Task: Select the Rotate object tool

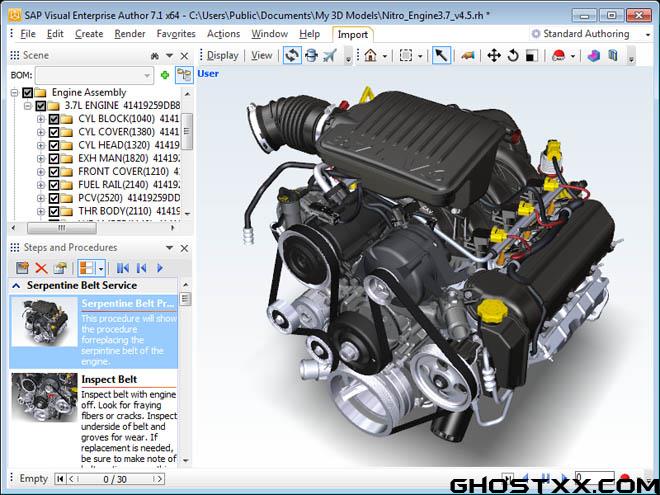Action: (513, 56)
